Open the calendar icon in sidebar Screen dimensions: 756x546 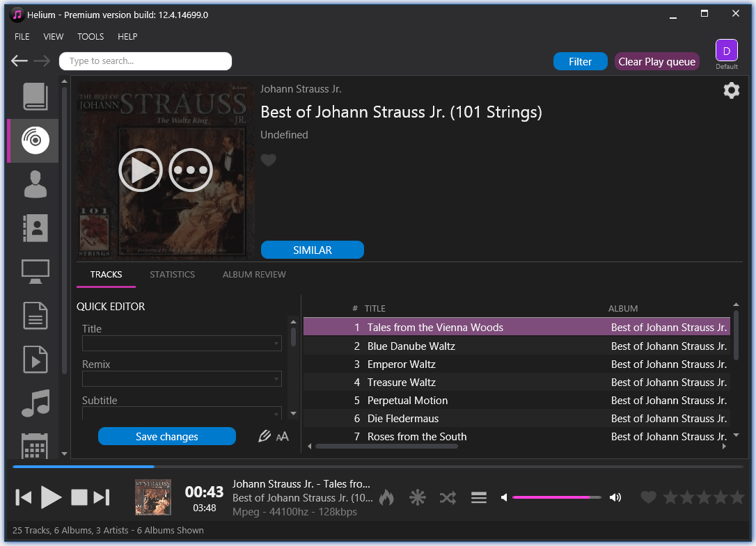coord(36,445)
